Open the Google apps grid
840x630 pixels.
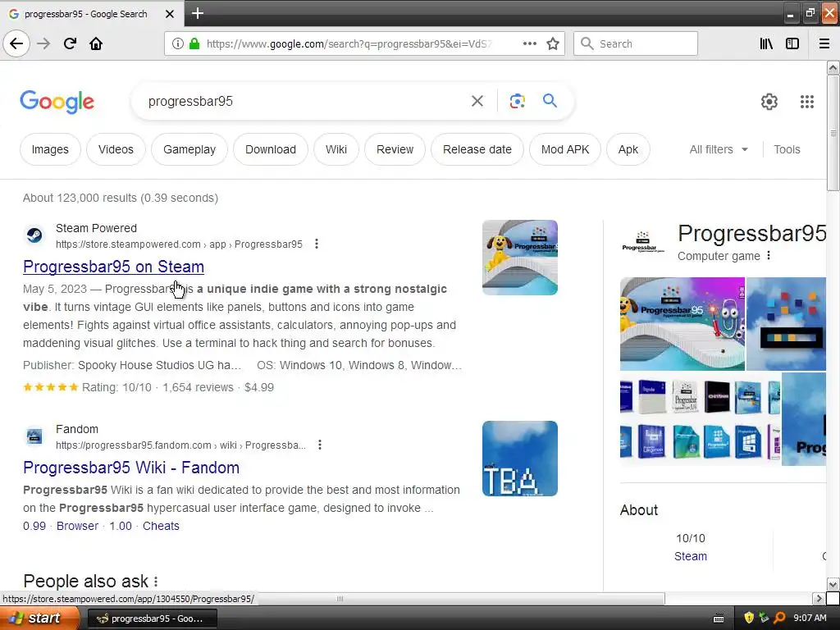807,101
